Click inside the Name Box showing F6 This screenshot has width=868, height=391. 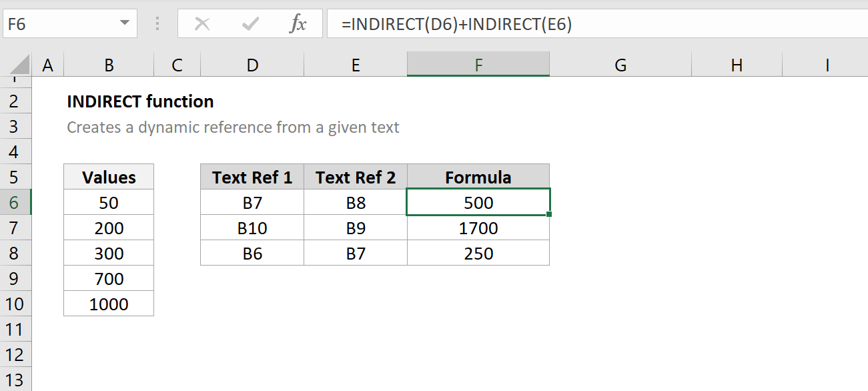pos(59,25)
